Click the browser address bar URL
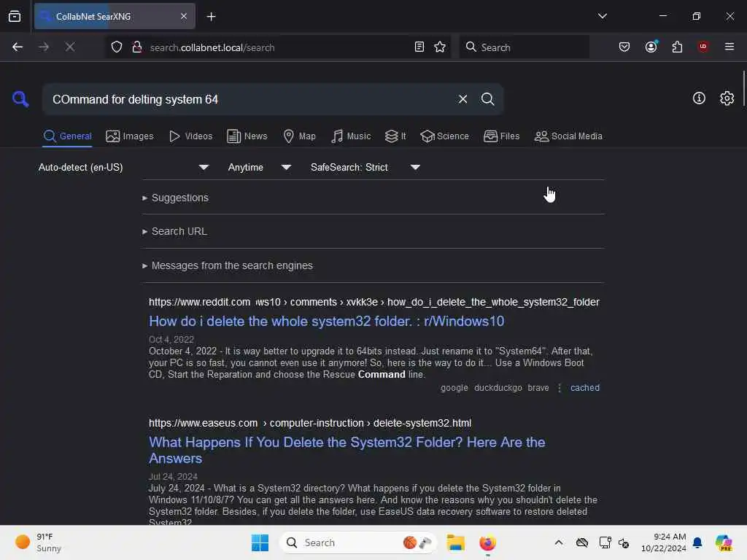The height and width of the screenshot is (560, 747). pos(276,47)
